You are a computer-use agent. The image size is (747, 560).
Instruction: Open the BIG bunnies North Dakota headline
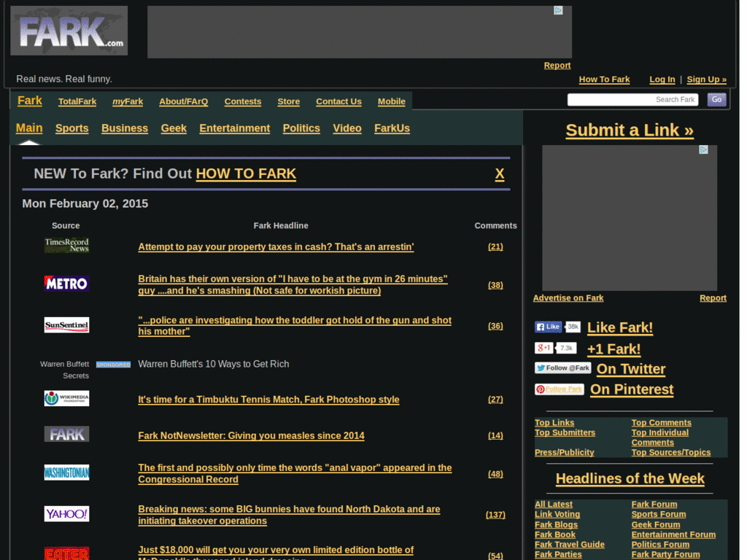click(x=289, y=515)
